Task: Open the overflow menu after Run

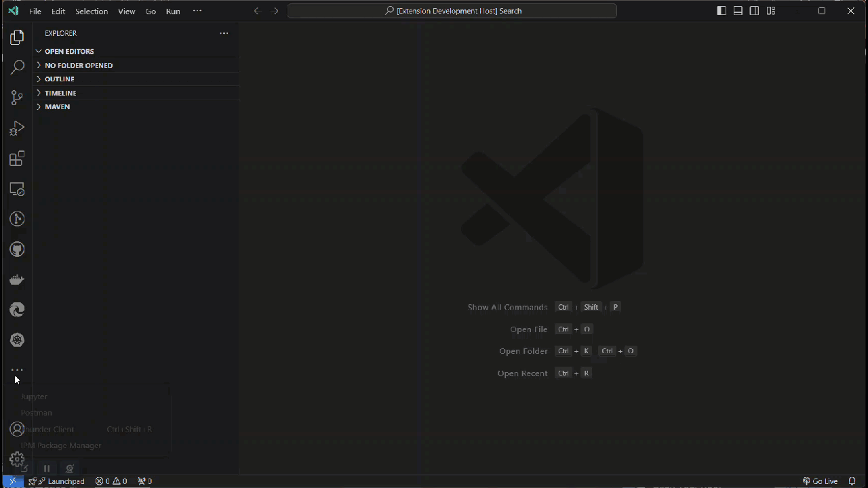Action: (197, 11)
